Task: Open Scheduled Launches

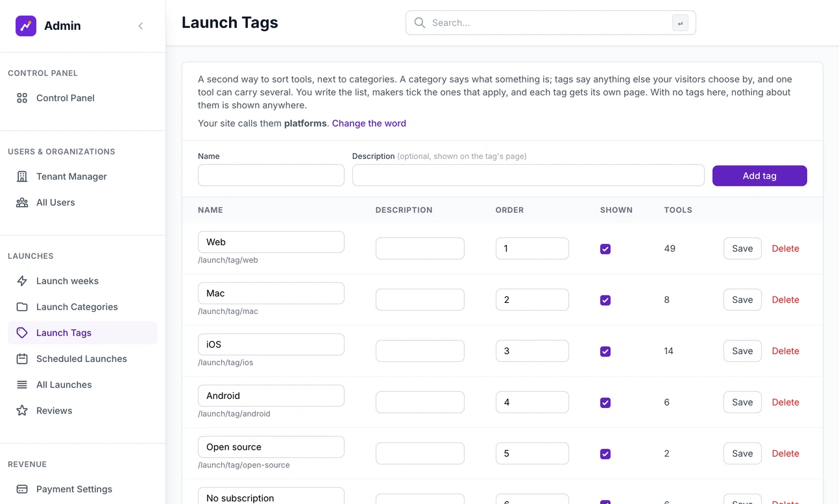Action: [x=82, y=359]
